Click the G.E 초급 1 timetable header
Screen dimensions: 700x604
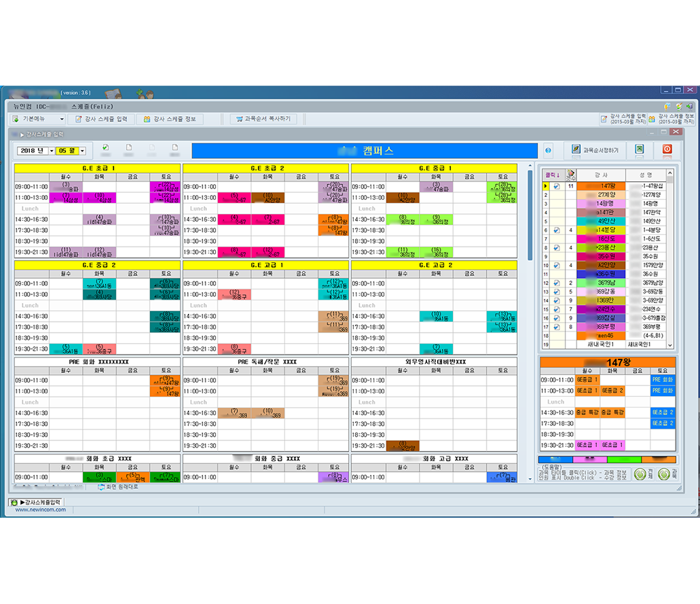point(98,168)
